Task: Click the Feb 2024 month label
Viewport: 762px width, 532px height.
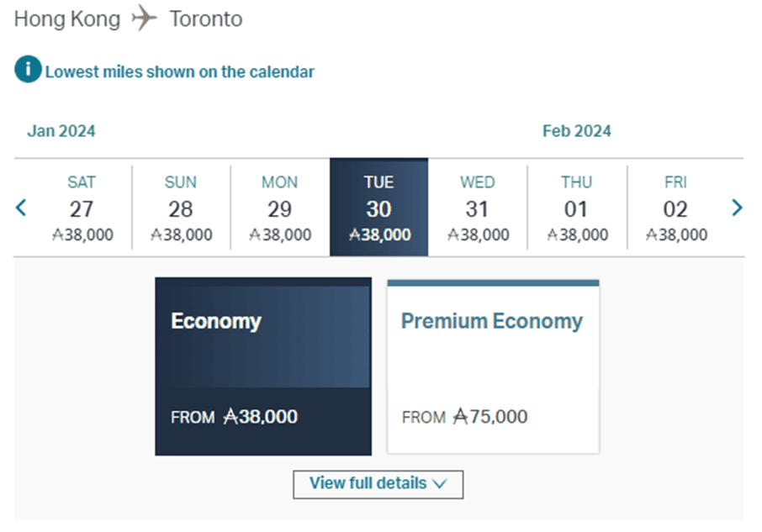Action: (577, 131)
